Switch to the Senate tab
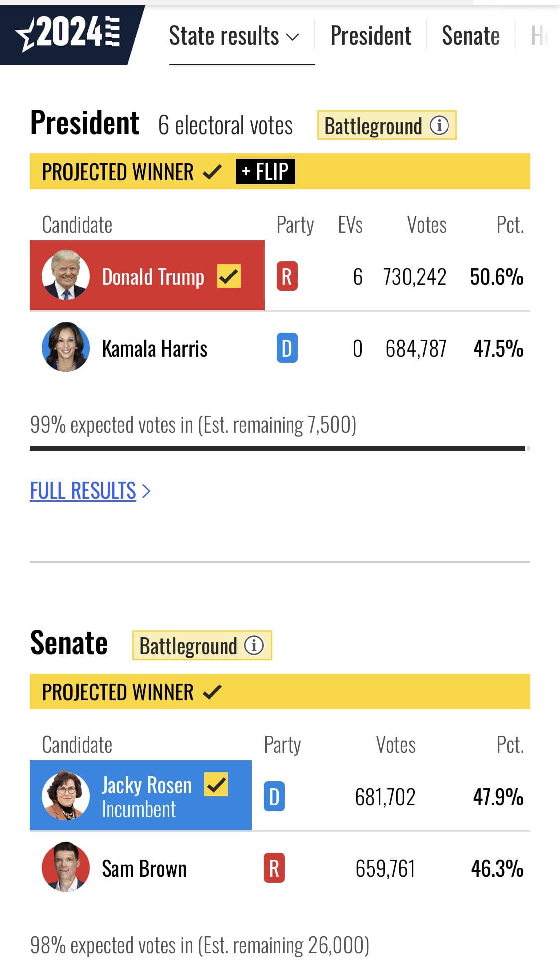 [x=470, y=36]
